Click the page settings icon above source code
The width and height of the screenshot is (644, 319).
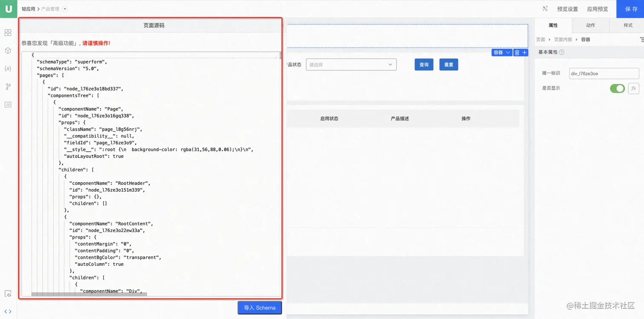click(x=8, y=293)
